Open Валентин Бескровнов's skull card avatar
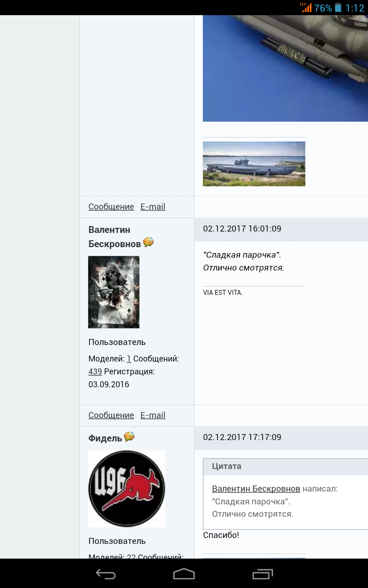This screenshot has width=368, height=588. point(114,292)
